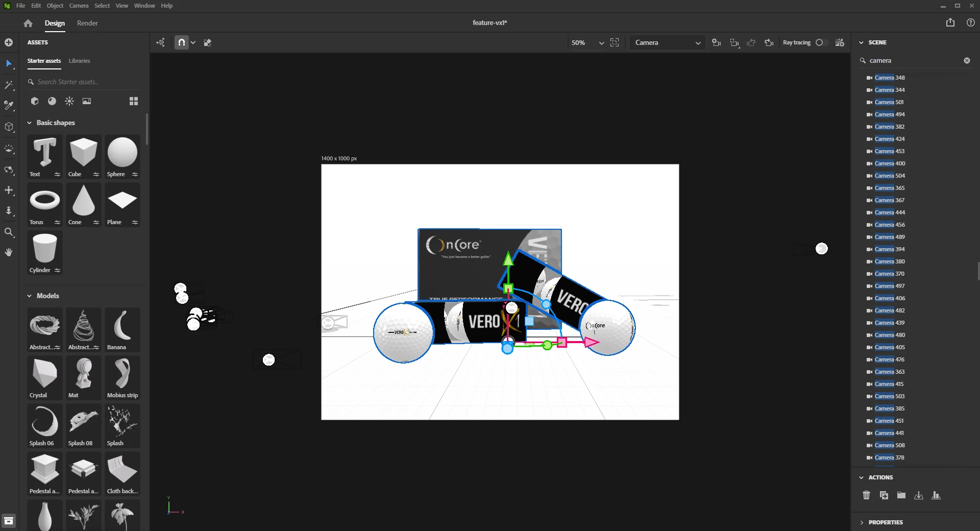Click the share export icon

coord(950,22)
